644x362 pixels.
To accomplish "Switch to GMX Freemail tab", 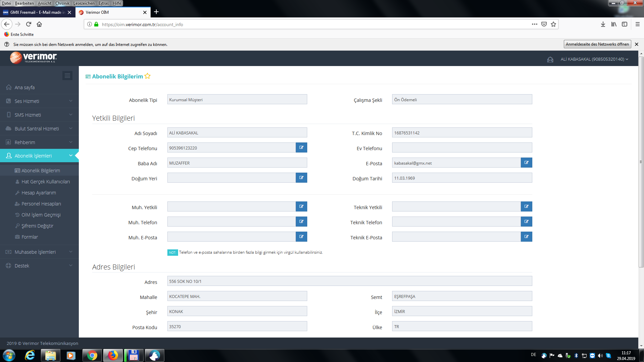I will click(x=37, y=12).
